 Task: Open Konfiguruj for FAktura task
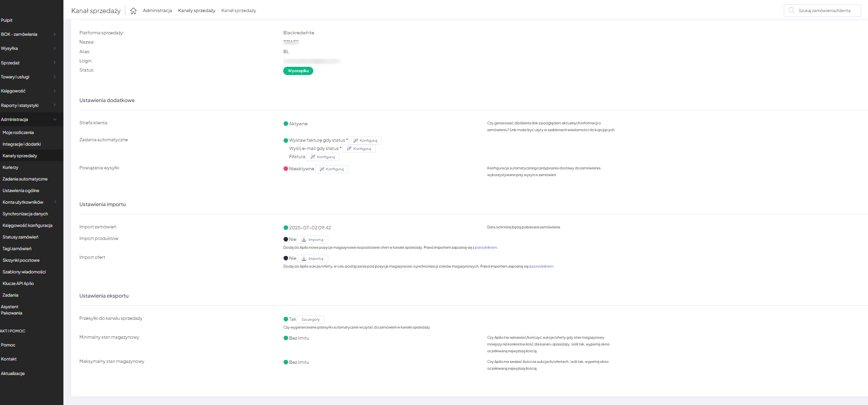[x=323, y=157]
